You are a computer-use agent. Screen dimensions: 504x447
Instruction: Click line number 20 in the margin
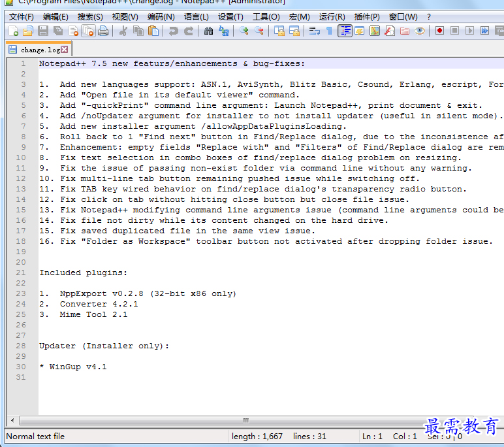point(21,262)
